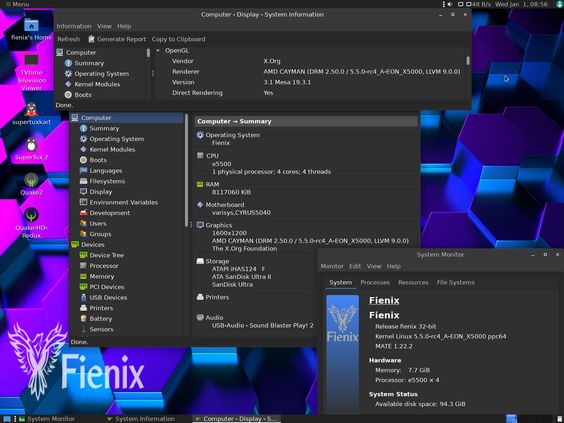Click Copy to Clipboard button
The image size is (564, 423).
(178, 39)
